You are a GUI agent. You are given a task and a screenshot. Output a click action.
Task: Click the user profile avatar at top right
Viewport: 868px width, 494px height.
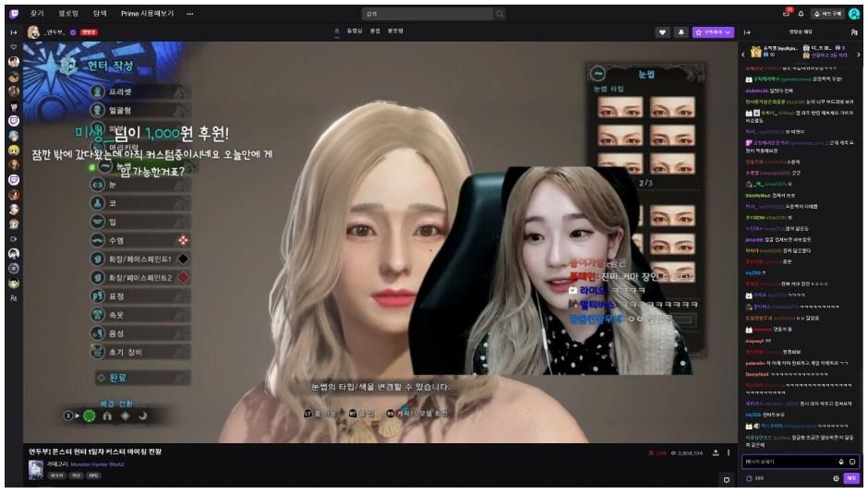(853, 14)
